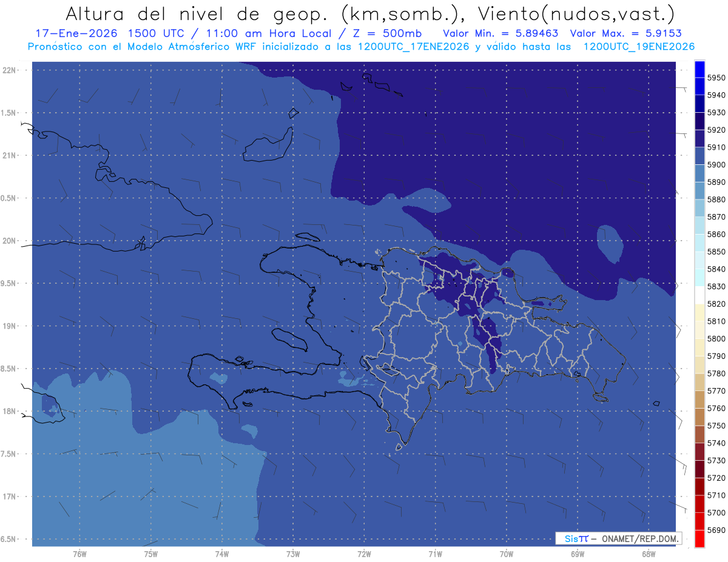Click the '5800' colorbar value

[716, 339]
